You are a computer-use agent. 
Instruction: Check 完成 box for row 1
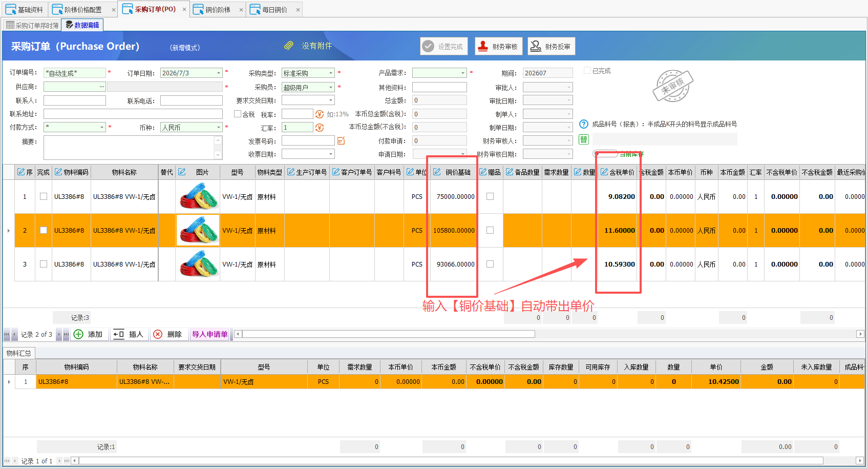tap(44, 196)
